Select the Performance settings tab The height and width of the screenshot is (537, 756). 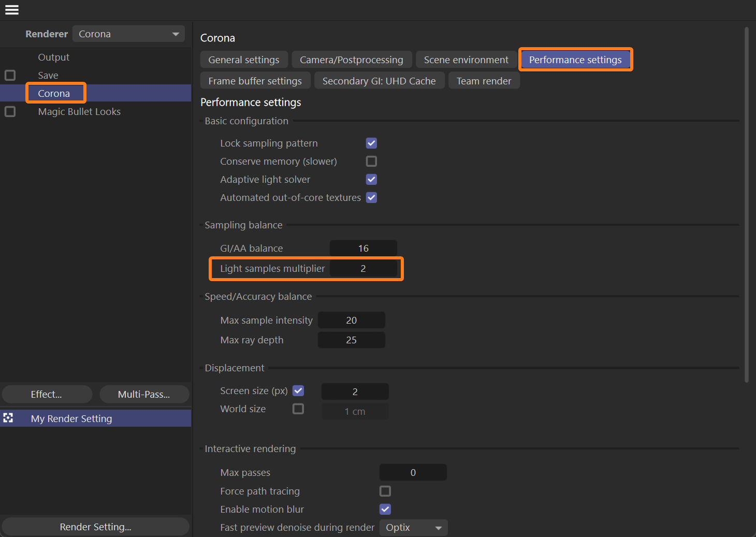tap(575, 60)
